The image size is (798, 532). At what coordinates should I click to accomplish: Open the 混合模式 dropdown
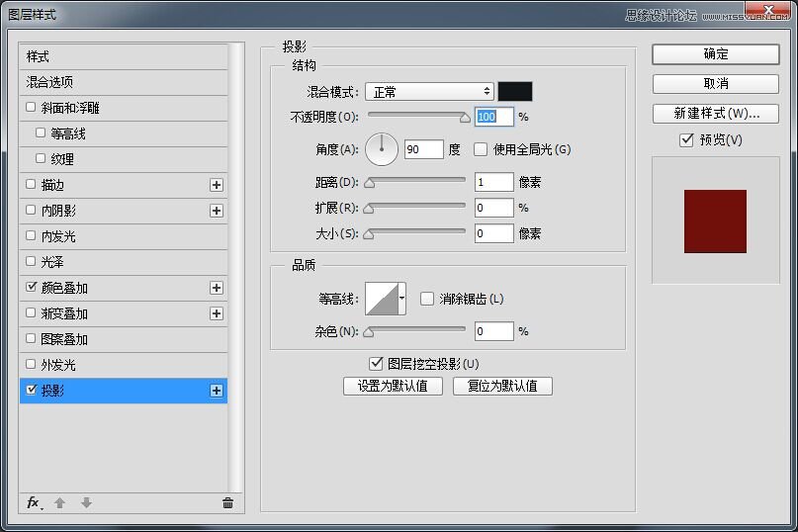[429, 92]
